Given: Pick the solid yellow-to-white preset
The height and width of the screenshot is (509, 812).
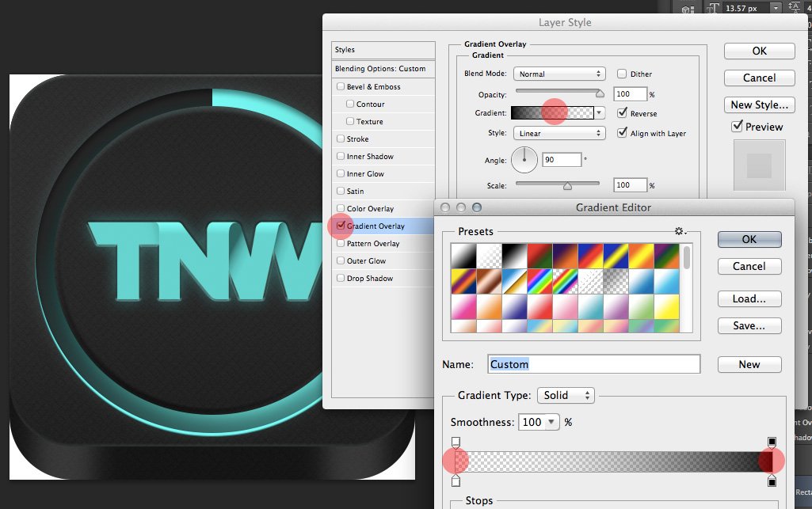Looking at the screenshot, I should point(666,306).
